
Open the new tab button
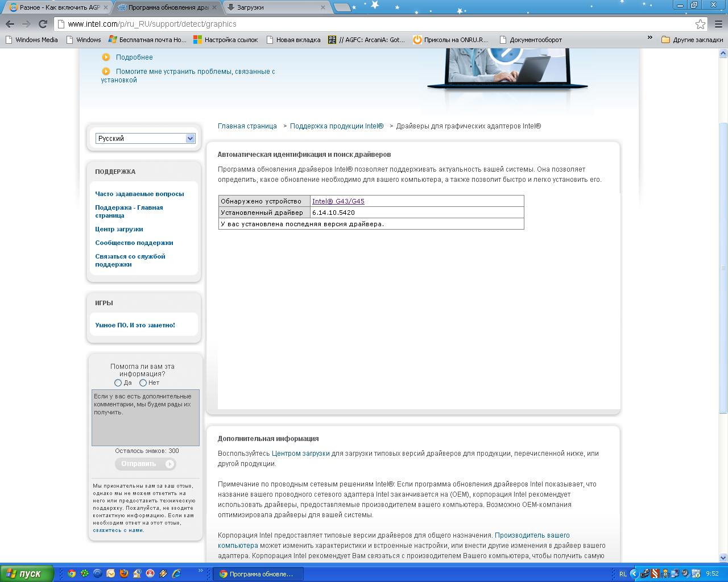point(342,7)
